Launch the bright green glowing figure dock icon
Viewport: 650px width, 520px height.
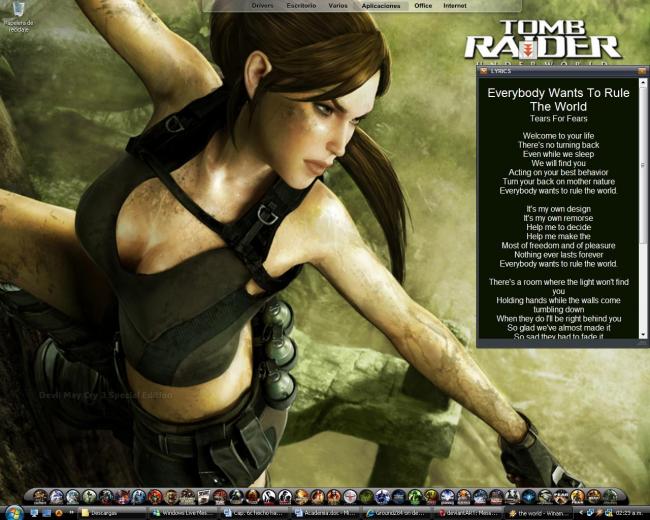tap(415, 496)
